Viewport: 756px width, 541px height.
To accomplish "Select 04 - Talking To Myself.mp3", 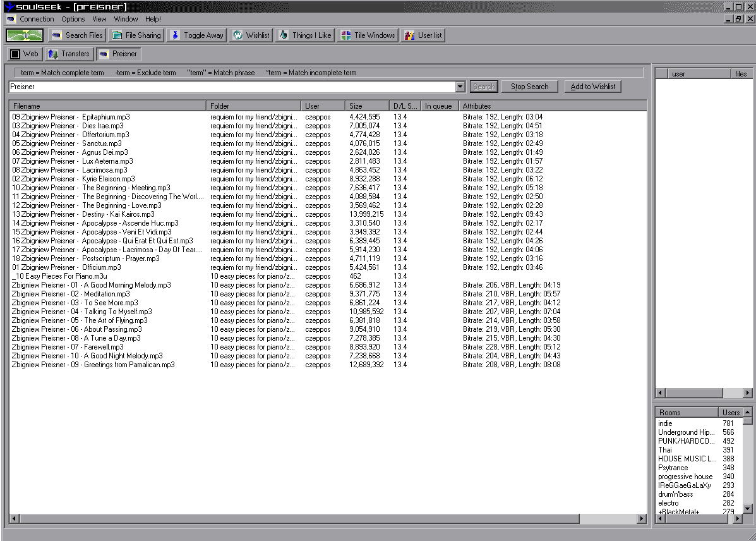I will pyautogui.click(x=82, y=312).
